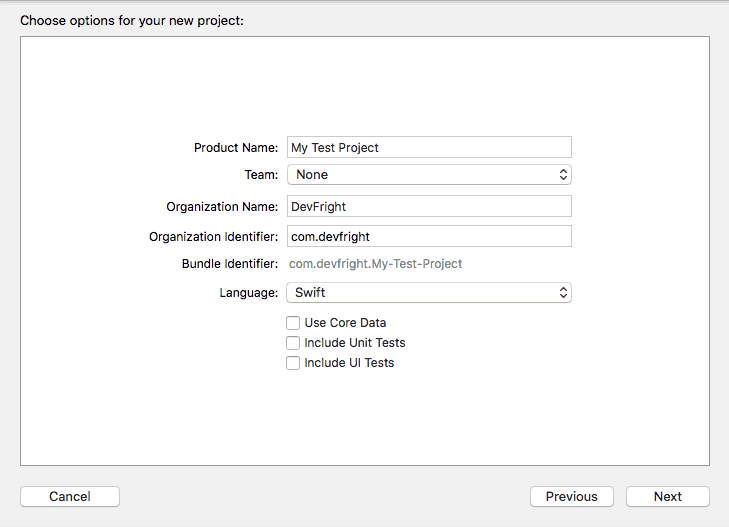Click the 'Bundle Identifier:' label
This screenshot has height=527, width=729.
(x=230, y=264)
